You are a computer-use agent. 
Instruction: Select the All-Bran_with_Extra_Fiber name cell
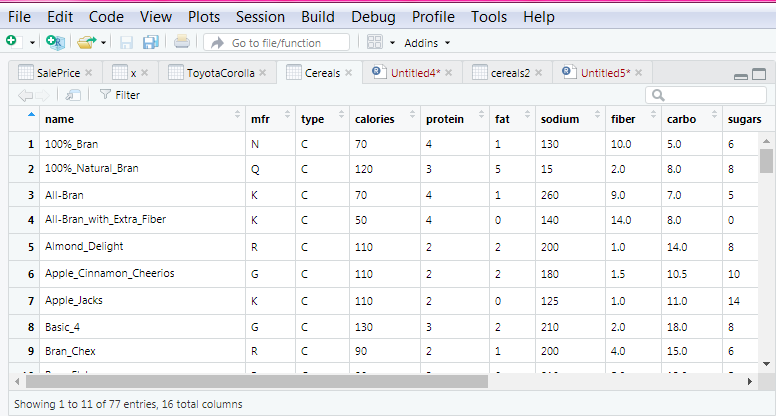pos(143,220)
